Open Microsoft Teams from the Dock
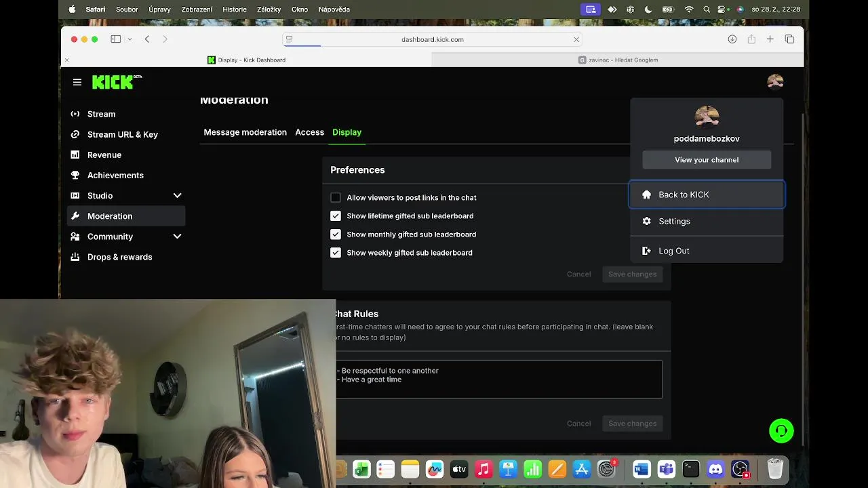Screen dimensions: 868x488 [667, 469]
